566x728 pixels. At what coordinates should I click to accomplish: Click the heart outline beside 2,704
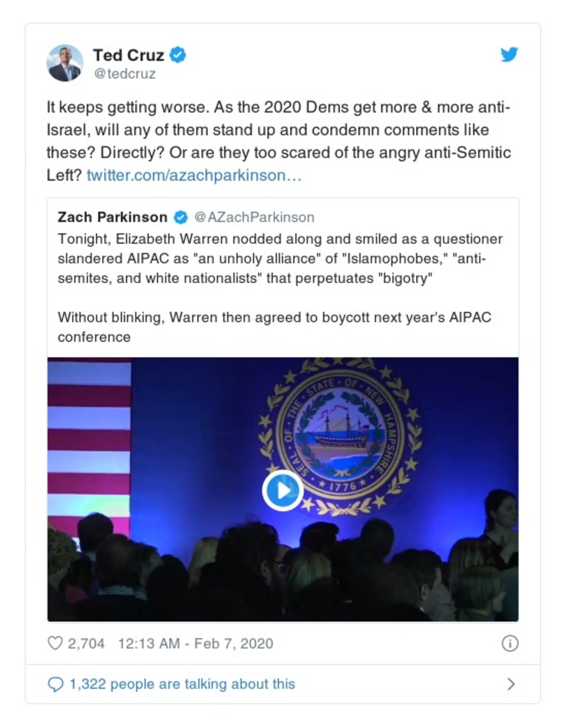(54, 642)
